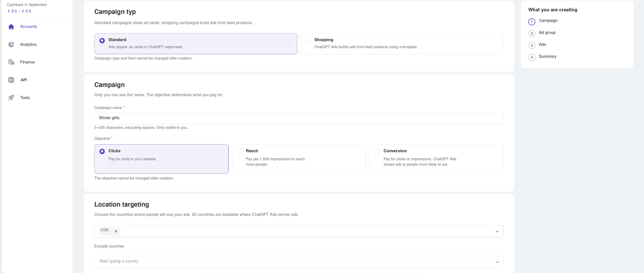Click the Finance coins icon

point(11,62)
